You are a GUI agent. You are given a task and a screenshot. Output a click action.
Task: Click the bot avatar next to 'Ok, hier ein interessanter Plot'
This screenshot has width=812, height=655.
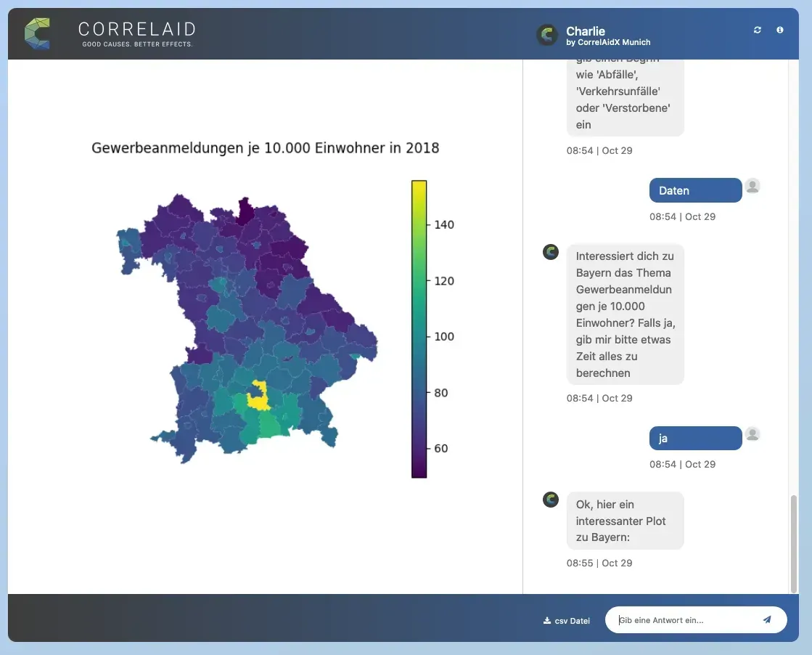[550, 500]
